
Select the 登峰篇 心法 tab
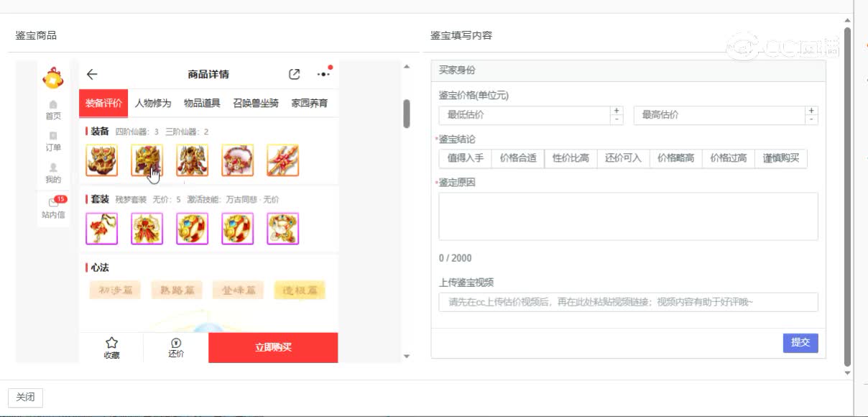click(x=238, y=290)
